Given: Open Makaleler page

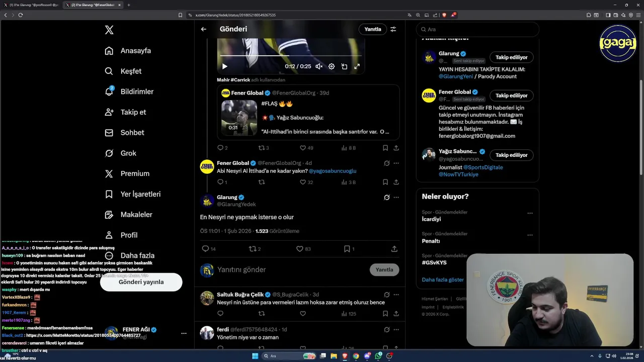Looking at the screenshot, I should tap(128, 215).
